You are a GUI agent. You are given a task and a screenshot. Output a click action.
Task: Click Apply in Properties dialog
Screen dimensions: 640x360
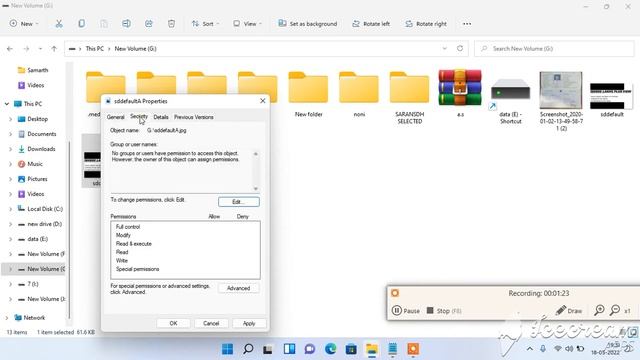pos(249,323)
